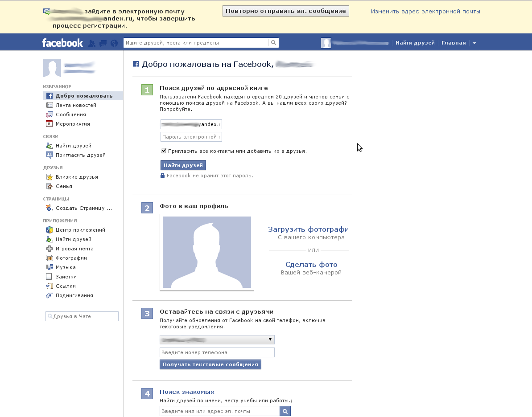Open notifications globe icon
This screenshot has width=532, height=417.
coord(114,43)
